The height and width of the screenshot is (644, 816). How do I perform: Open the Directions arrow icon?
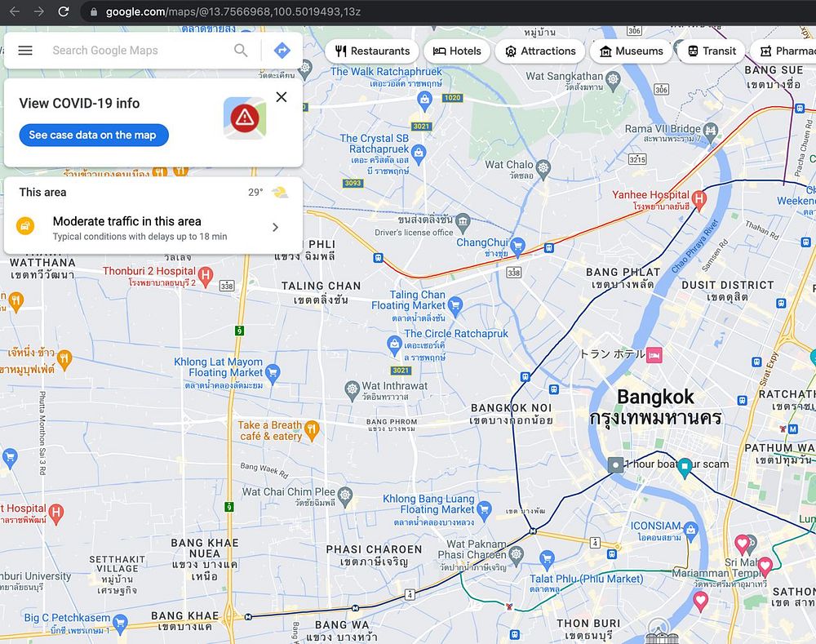coord(282,51)
